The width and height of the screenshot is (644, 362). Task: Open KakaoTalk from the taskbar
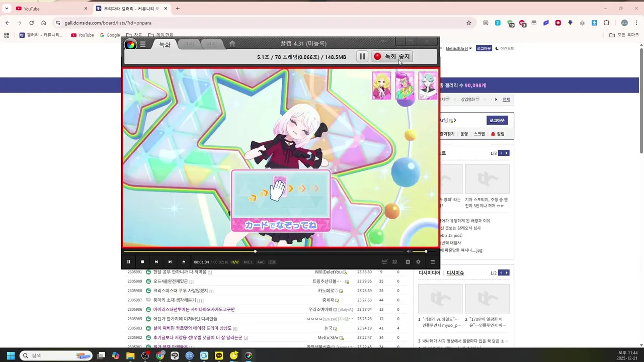219,356
